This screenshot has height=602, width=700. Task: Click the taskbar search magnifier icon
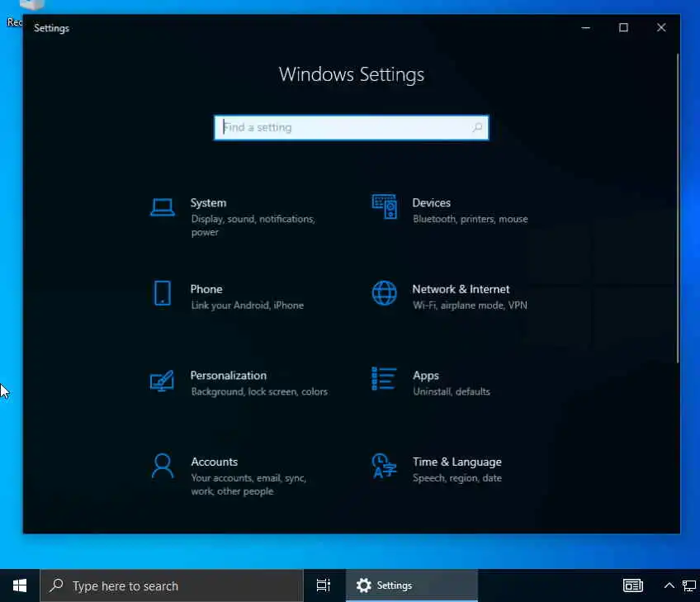(x=56, y=585)
